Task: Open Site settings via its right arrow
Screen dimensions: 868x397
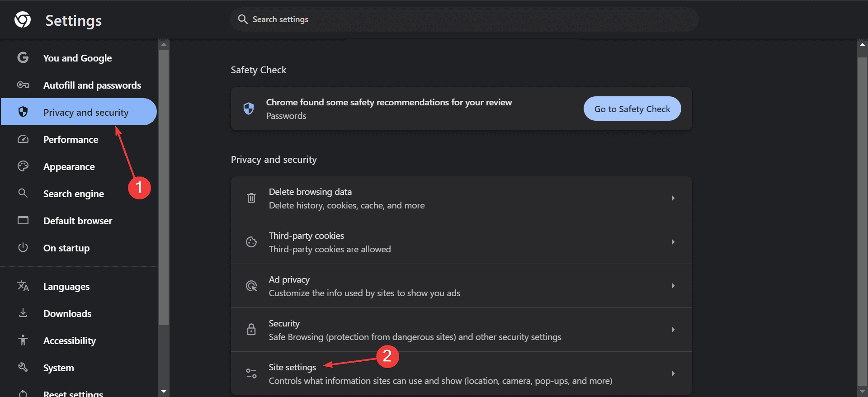Action: (x=673, y=373)
